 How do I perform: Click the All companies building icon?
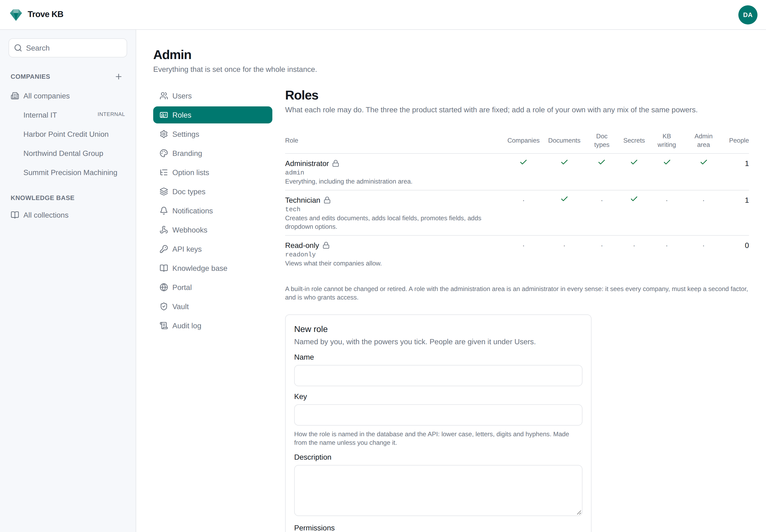[15, 96]
